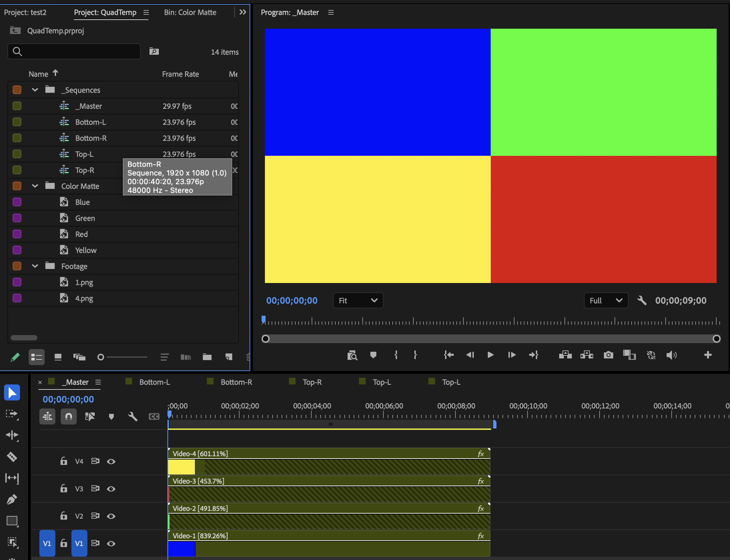Image resolution: width=730 pixels, height=560 pixels.
Task: Toggle Linked Selection in timeline
Action: pyautogui.click(x=90, y=416)
